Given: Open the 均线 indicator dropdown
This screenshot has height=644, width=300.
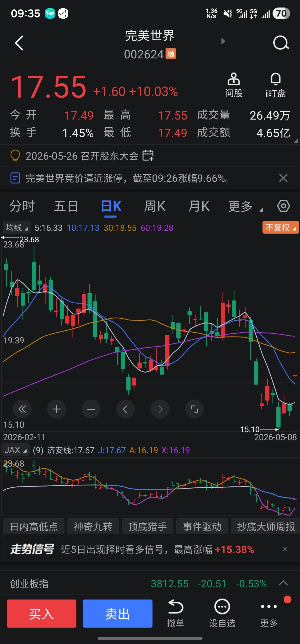Looking at the screenshot, I should [x=17, y=228].
